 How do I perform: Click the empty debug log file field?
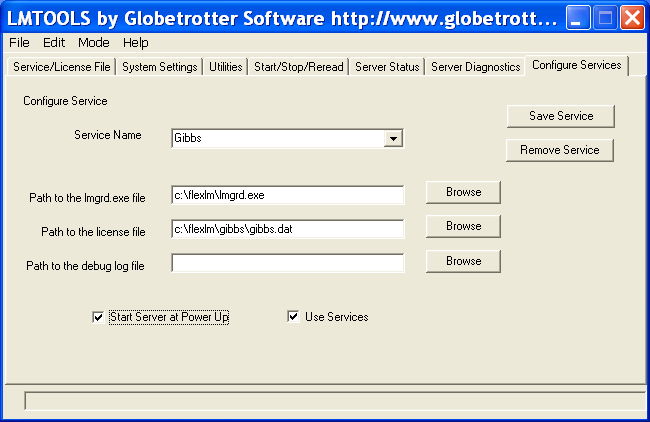[x=287, y=263]
